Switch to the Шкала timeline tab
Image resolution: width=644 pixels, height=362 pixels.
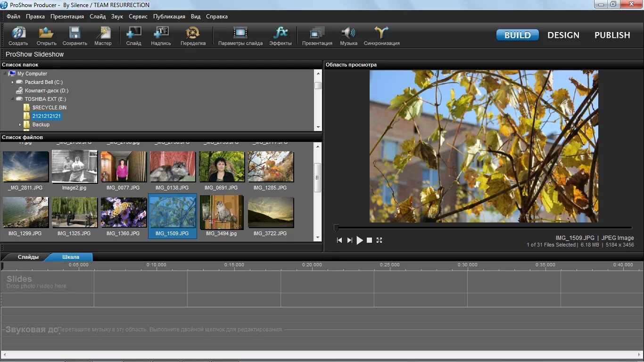[71, 257]
